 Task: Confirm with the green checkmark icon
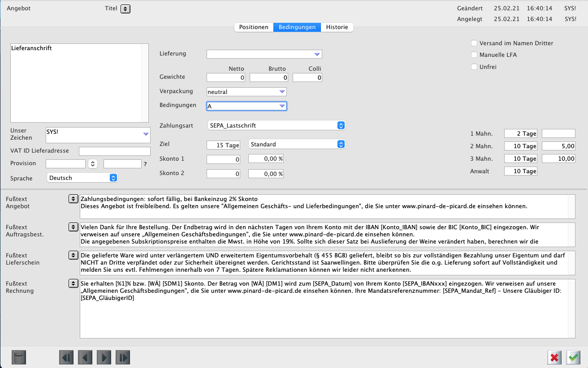(x=573, y=357)
